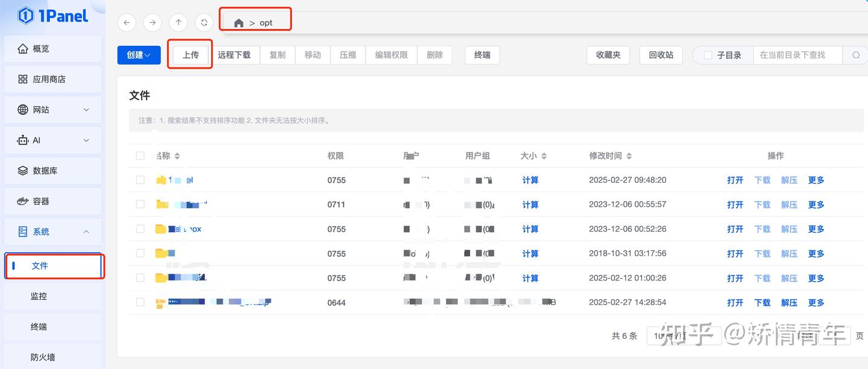Sort files by 修改时间 column
The width and height of the screenshot is (868, 369).
[610, 156]
